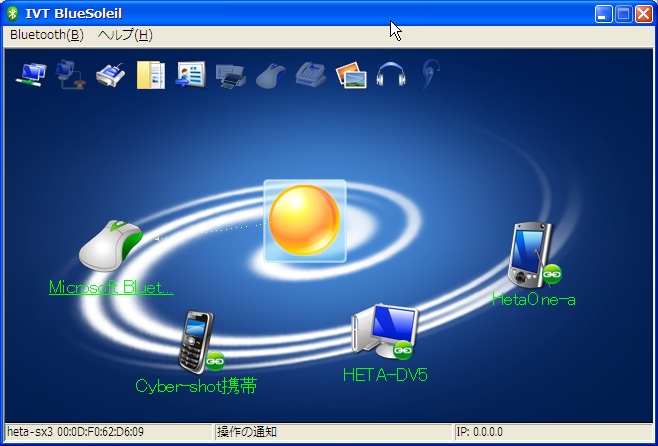Click the Fax service icon
This screenshot has height=446, width=658.
tap(311, 75)
